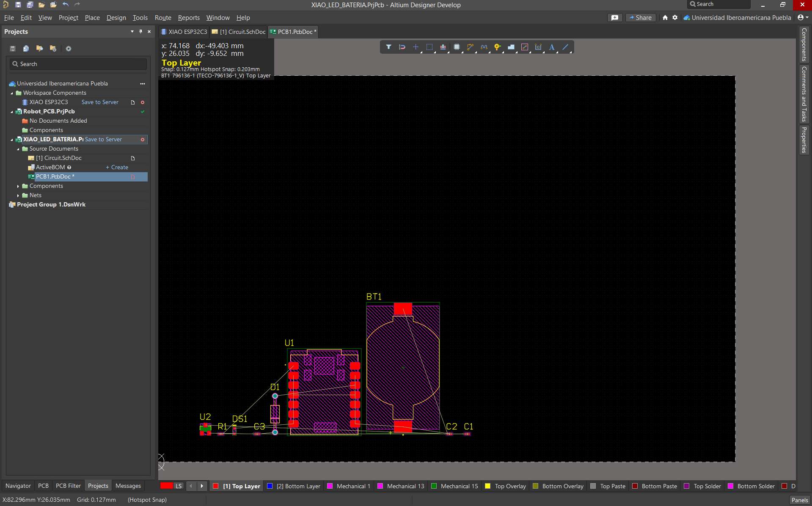Open the Comments chat icon in title bar
This screenshot has height=506, width=812.
pyautogui.click(x=614, y=17)
